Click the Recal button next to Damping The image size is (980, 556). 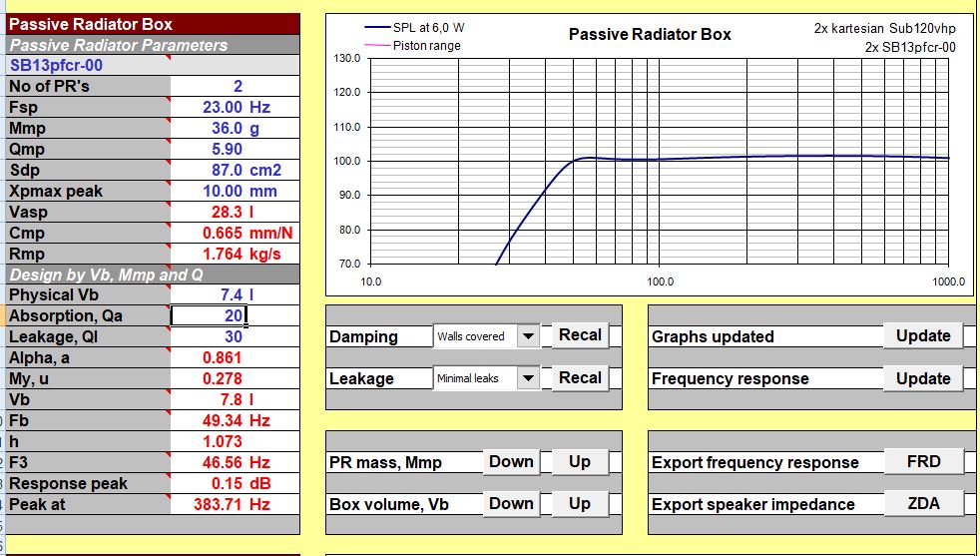pos(580,335)
